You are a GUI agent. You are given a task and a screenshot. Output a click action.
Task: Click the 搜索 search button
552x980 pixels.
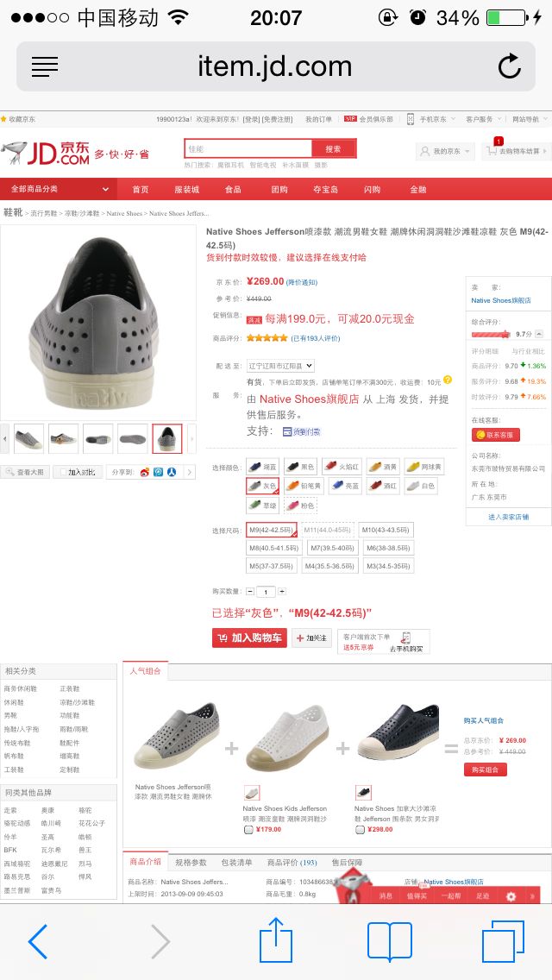(334, 148)
